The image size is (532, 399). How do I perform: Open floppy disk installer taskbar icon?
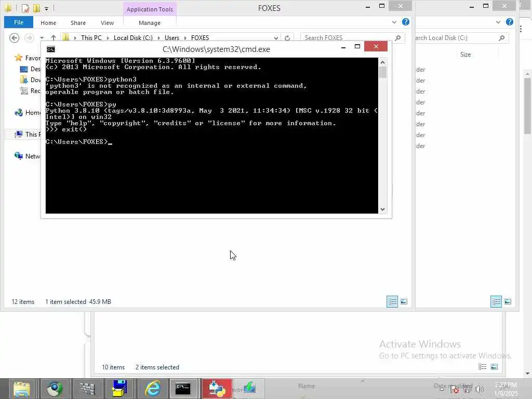[120, 389]
